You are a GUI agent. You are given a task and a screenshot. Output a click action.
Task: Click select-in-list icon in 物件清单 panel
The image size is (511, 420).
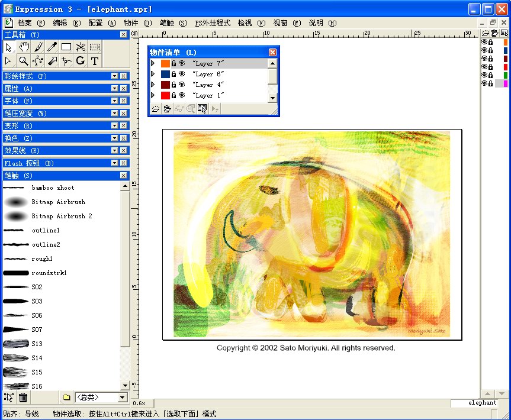202,109
